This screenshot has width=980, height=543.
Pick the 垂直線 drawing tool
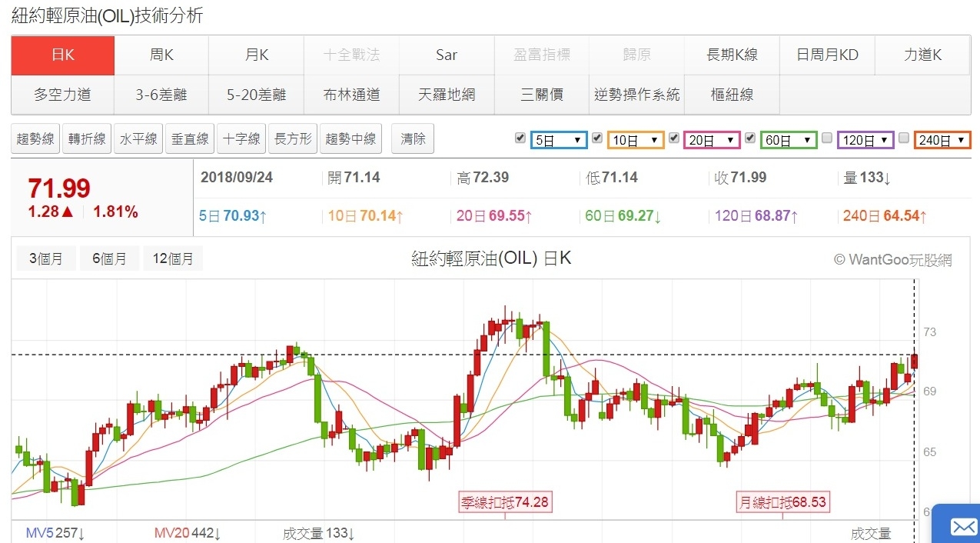190,139
